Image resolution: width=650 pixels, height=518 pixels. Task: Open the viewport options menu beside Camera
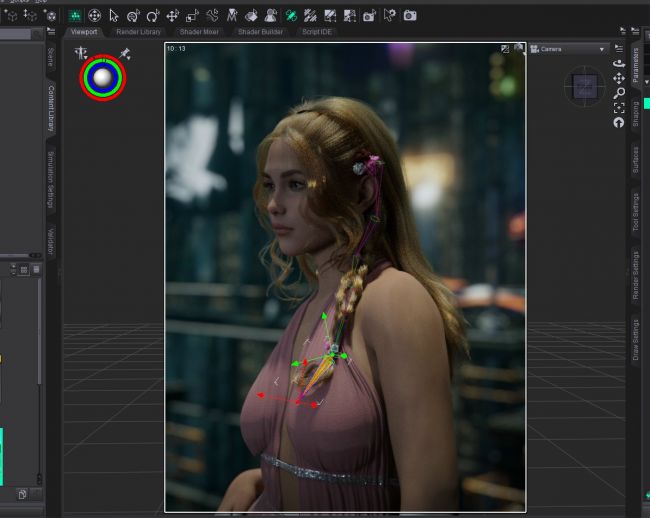point(620,48)
